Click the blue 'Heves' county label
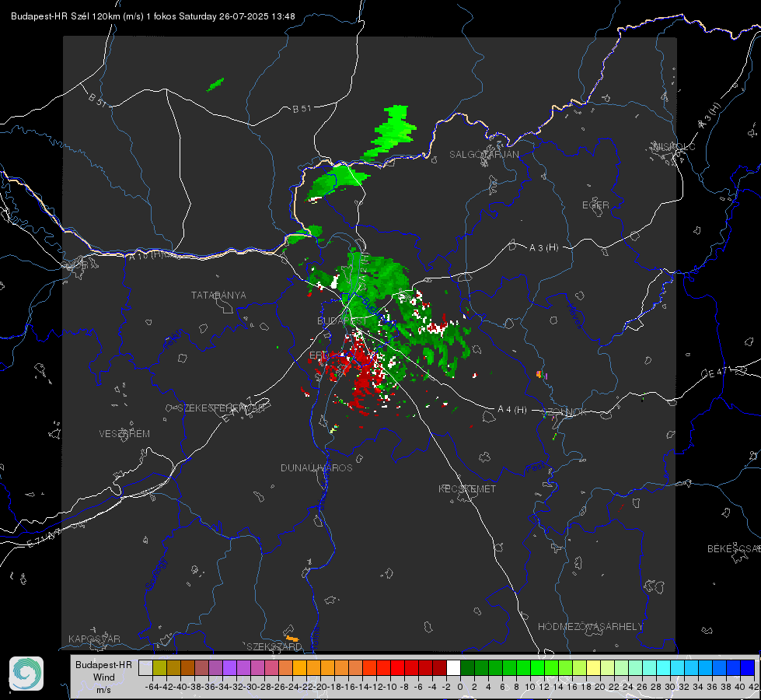 574,316
